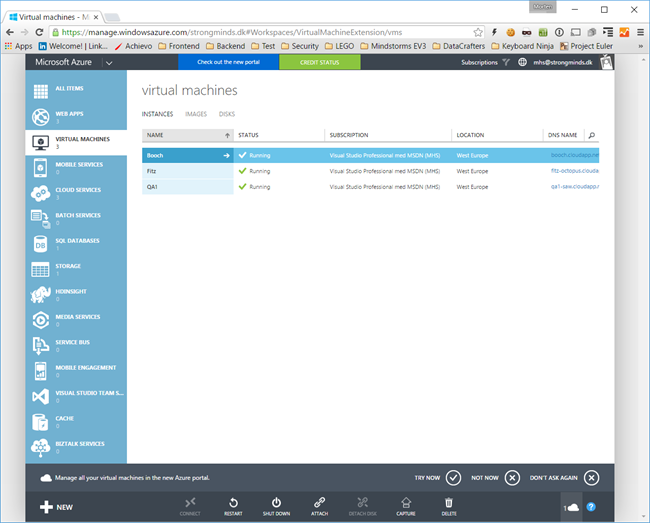The image size is (650, 523).
Task: Click the browser address bar
Action: 265,32
